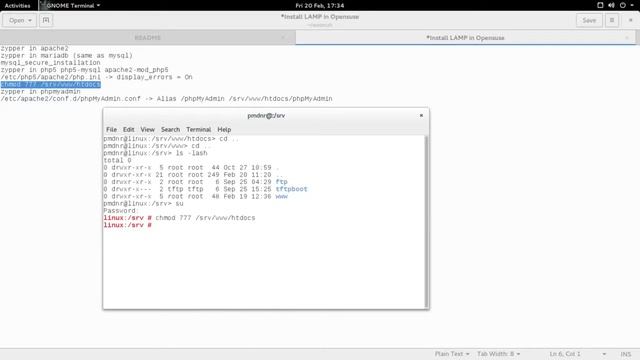Select the Install LAMP in Opensuse tab
The image size is (640, 360).
point(465,38)
